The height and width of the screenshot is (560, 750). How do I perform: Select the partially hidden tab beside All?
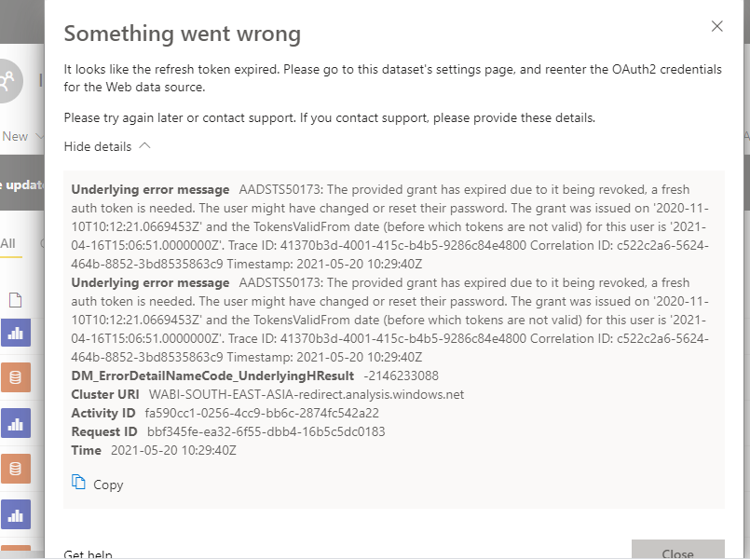coord(41,244)
